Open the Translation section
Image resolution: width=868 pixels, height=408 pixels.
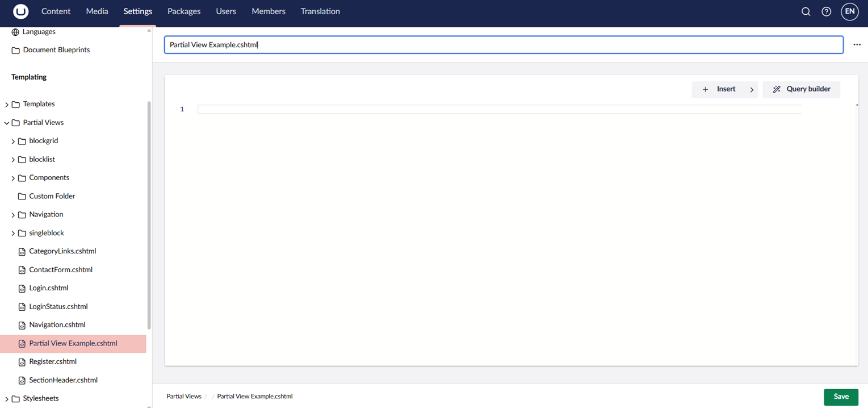pyautogui.click(x=320, y=11)
